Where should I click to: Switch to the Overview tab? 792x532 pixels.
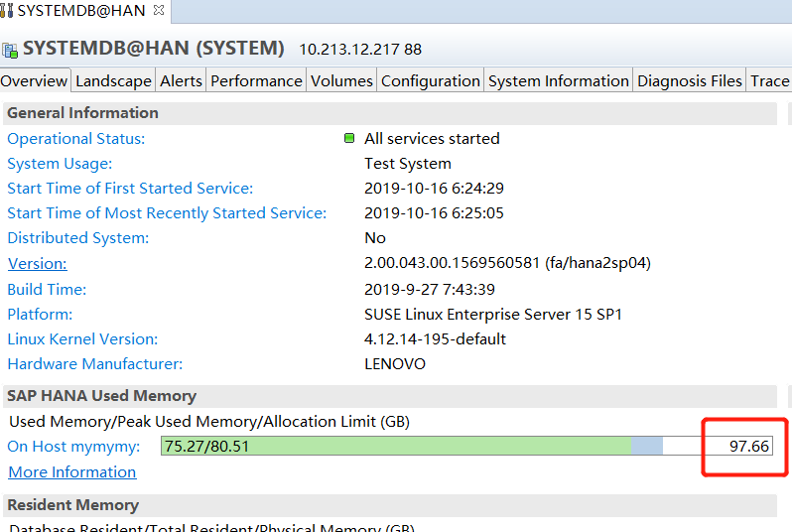tap(34, 80)
